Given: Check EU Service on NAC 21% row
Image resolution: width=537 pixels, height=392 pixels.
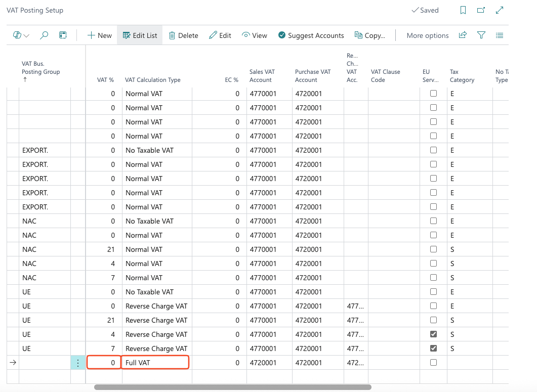Looking at the screenshot, I should [x=433, y=249].
